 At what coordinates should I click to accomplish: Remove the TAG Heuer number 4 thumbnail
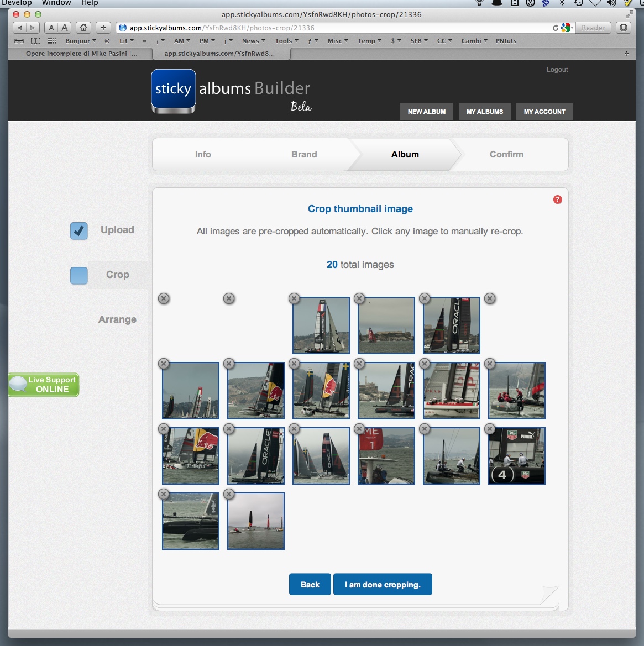pos(490,429)
